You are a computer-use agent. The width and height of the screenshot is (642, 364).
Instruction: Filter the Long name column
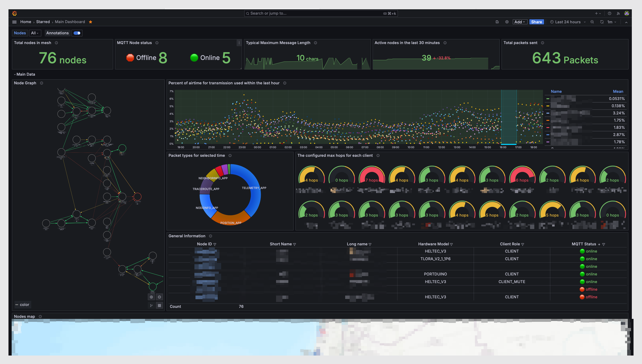tap(370, 244)
